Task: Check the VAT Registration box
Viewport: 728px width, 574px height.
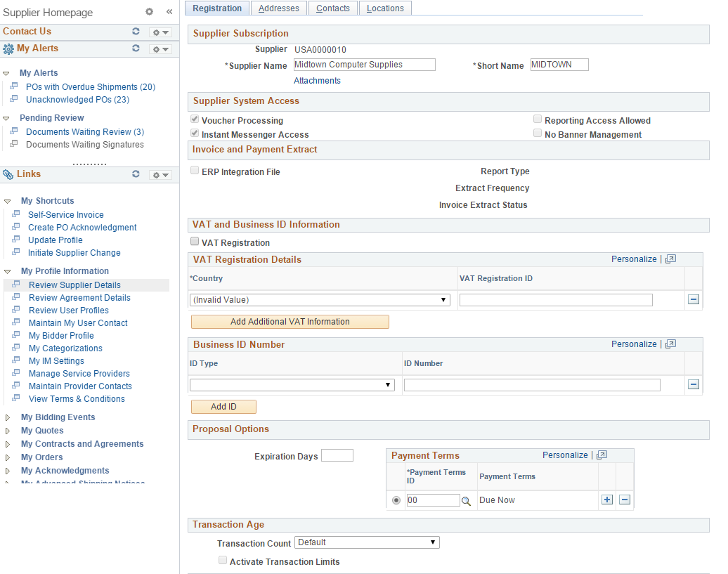Action: (195, 241)
